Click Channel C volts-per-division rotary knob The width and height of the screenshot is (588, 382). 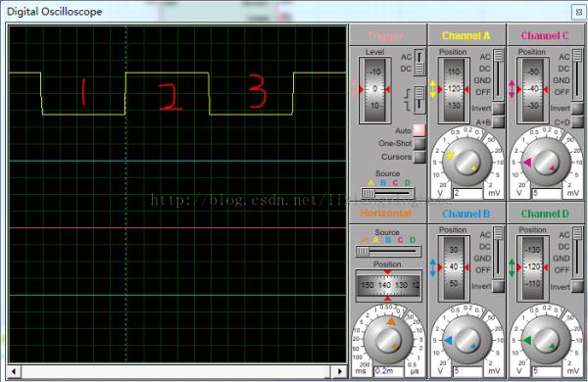click(547, 162)
